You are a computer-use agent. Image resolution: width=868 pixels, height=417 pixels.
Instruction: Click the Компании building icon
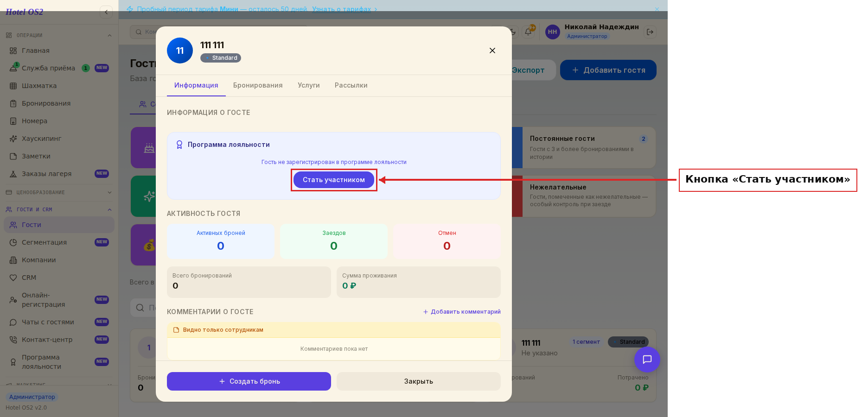(x=13, y=260)
